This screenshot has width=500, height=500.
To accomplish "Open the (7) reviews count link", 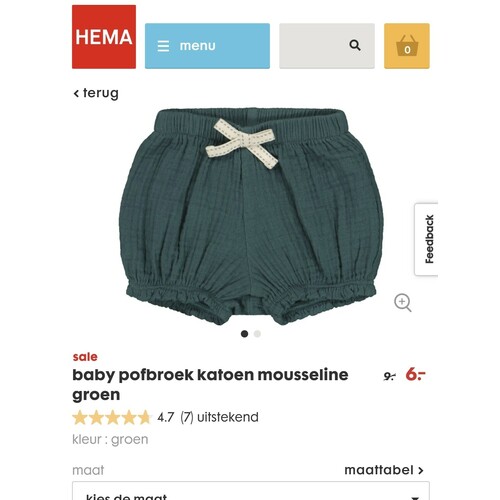I will tap(187, 417).
